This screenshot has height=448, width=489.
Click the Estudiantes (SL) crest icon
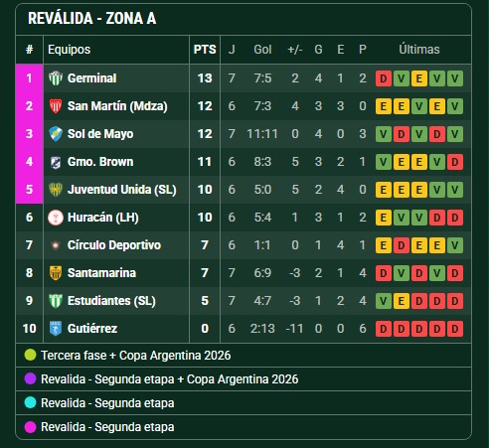point(56,301)
